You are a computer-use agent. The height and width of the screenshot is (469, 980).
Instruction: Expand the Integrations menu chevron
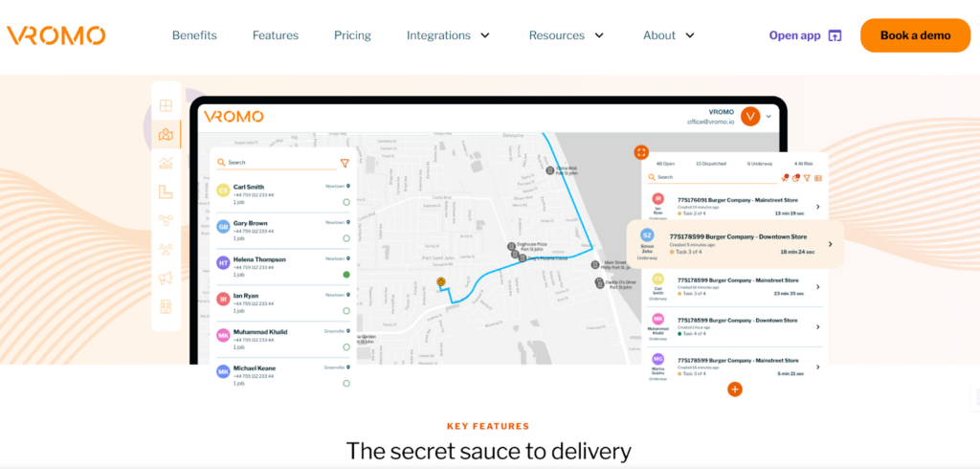[x=485, y=35]
